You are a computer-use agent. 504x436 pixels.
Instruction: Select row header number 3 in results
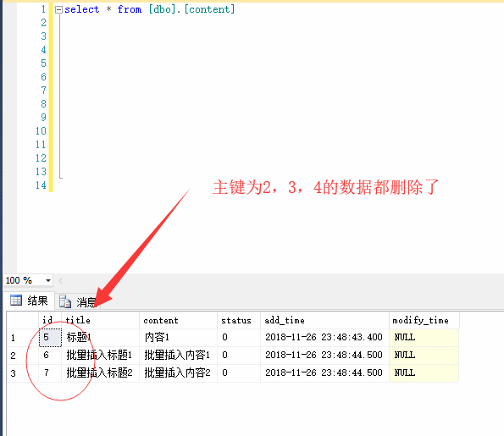click(x=23, y=373)
